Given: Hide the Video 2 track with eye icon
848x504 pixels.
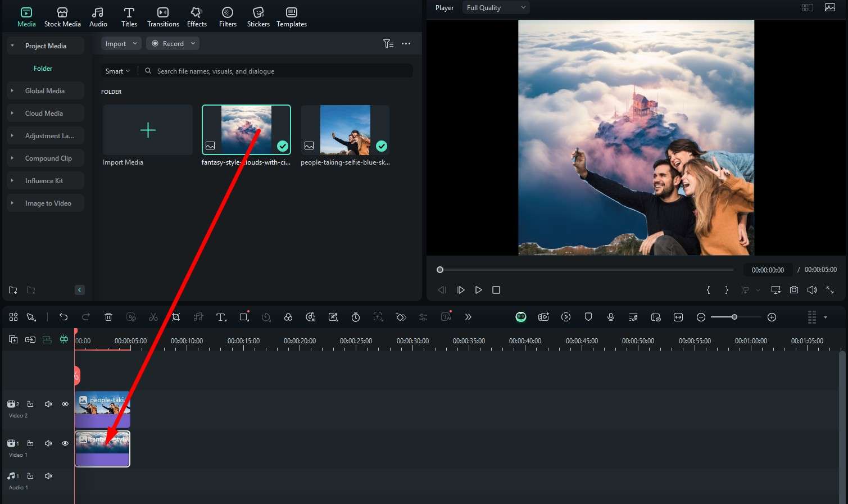Looking at the screenshot, I should tap(65, 404).
